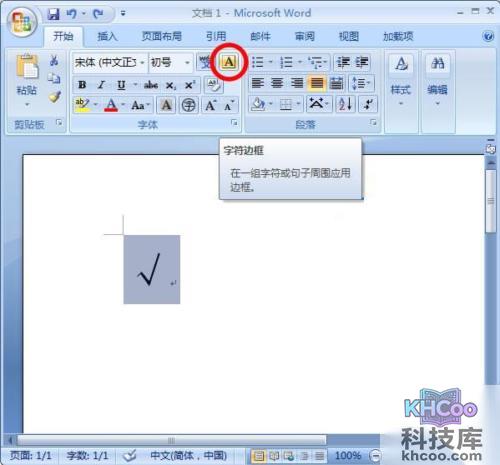Image resolution: width=500 pixels, height=465 pixels.
Task: Open the 加载项 tab
Action: (398, 36)
